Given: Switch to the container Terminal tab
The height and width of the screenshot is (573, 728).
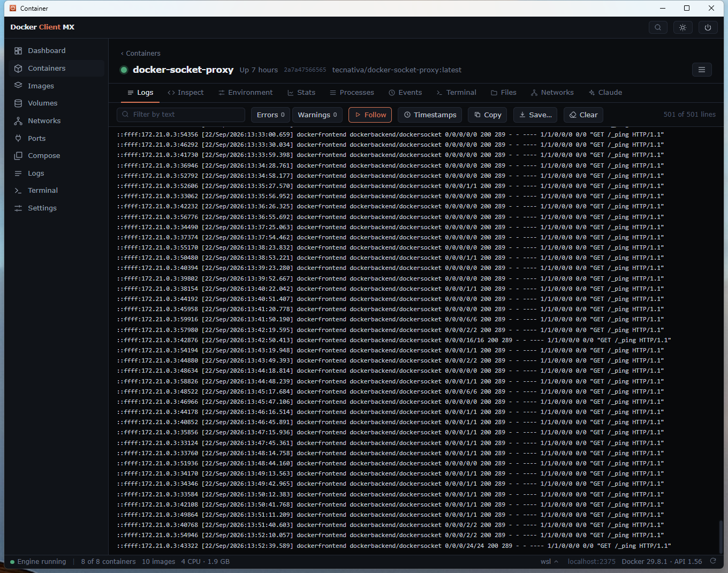Looking at the screenshot, I should pyautogui.click(x=456, y=92).
